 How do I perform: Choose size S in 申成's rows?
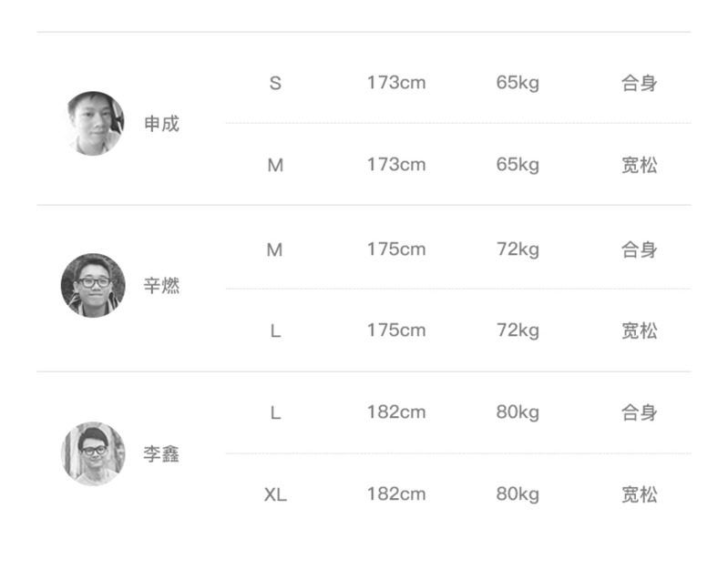click(x=275, y=83)
